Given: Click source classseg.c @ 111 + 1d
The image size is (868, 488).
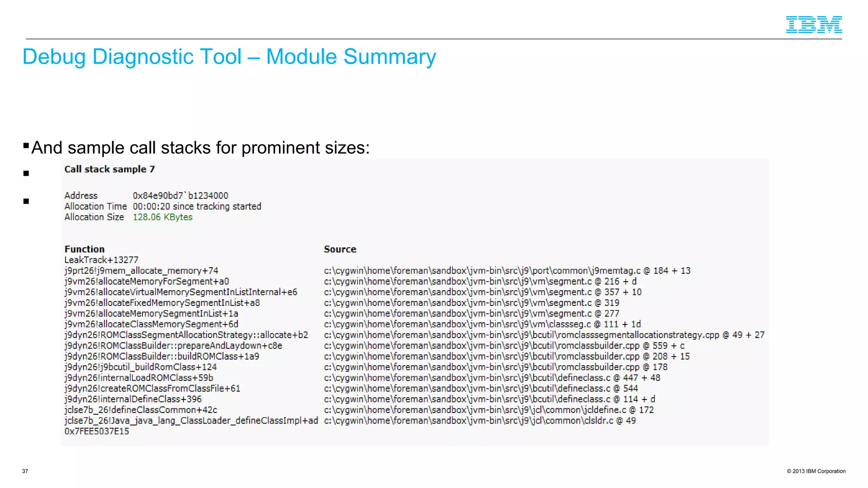Looking at the screenshot, I should (x=482, y=324).
